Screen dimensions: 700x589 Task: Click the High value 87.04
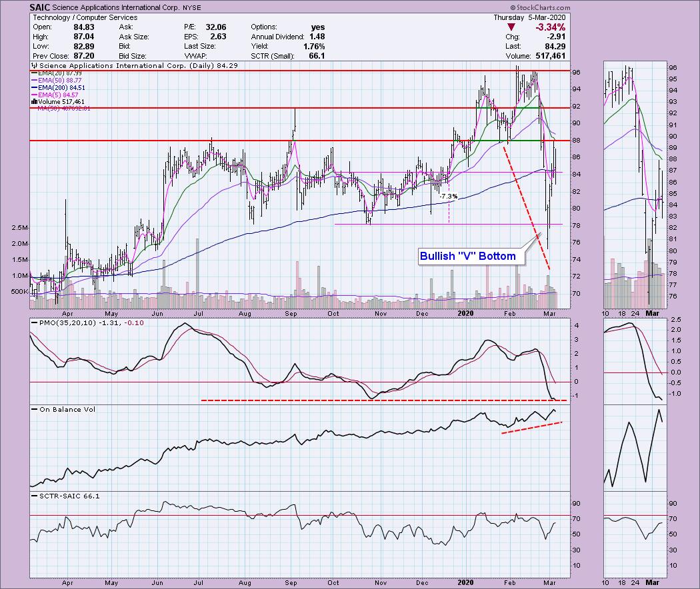(x=83, y=37)
